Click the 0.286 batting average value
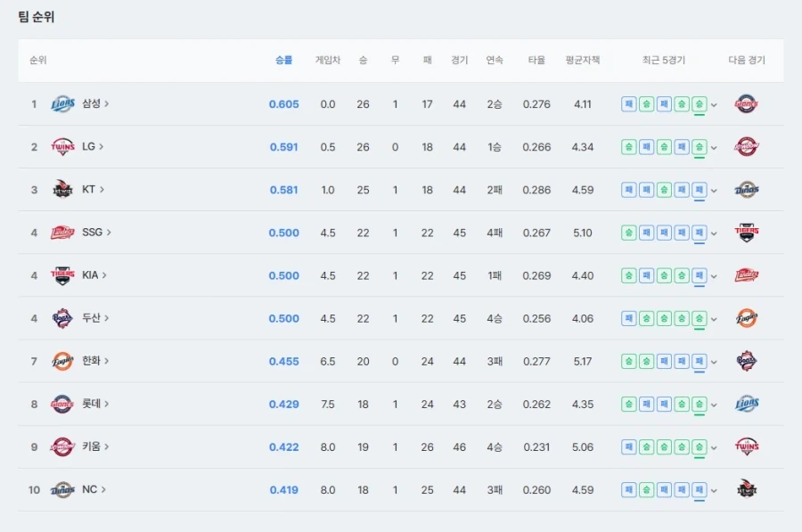This screenshot has height=532, width=802. 536,191
